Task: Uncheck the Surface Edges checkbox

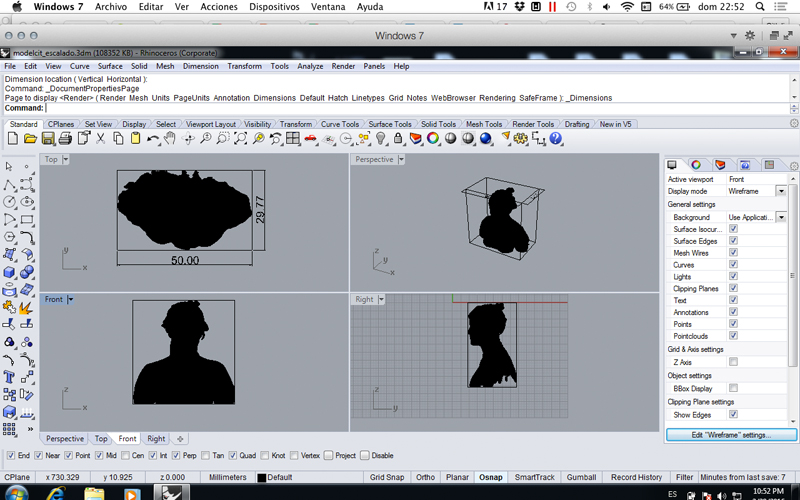Action: (x=733, y=241)
